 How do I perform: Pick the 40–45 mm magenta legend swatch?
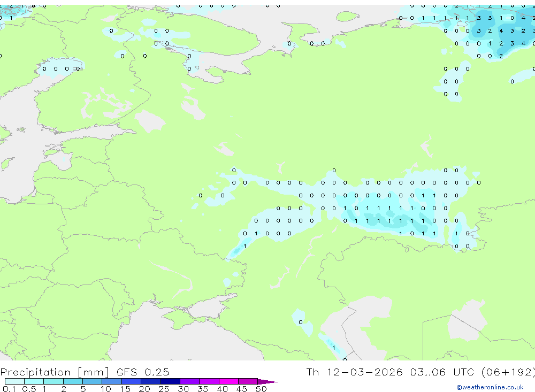click(228, 381)
